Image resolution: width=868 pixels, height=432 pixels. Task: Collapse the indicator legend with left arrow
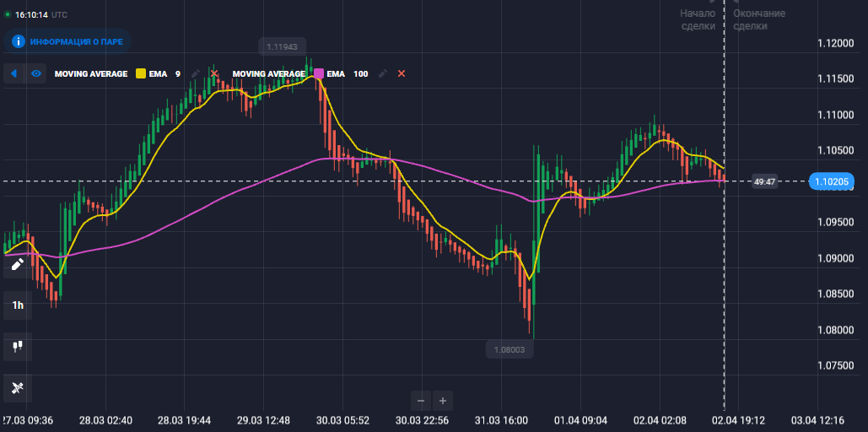coord(13,74)
